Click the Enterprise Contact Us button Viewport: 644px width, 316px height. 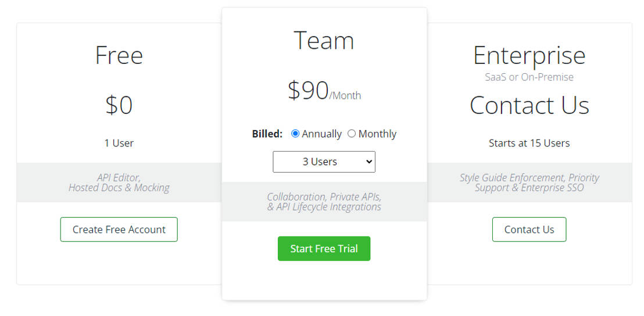pos(529,229)
